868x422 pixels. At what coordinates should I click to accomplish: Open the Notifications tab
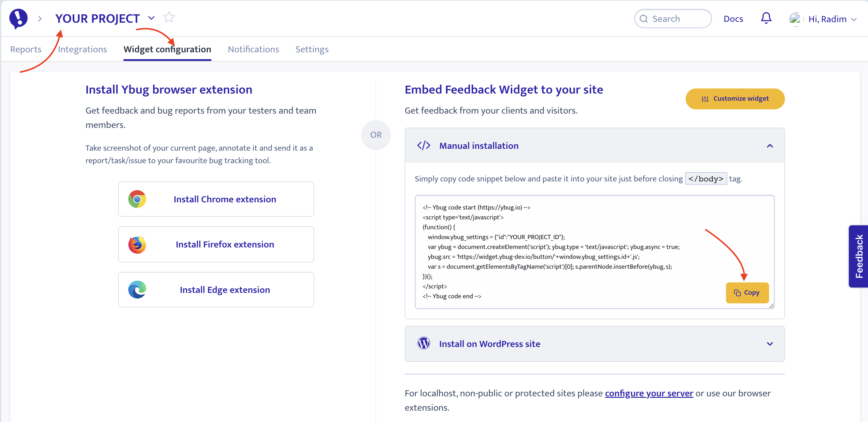click(x=253, y=49)
